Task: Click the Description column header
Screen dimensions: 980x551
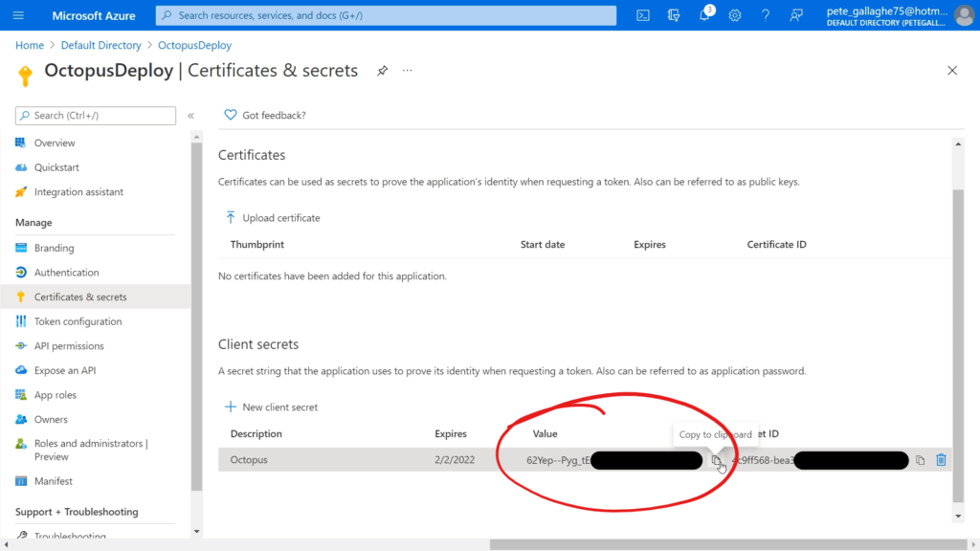Action: click(x=256, y=433)
